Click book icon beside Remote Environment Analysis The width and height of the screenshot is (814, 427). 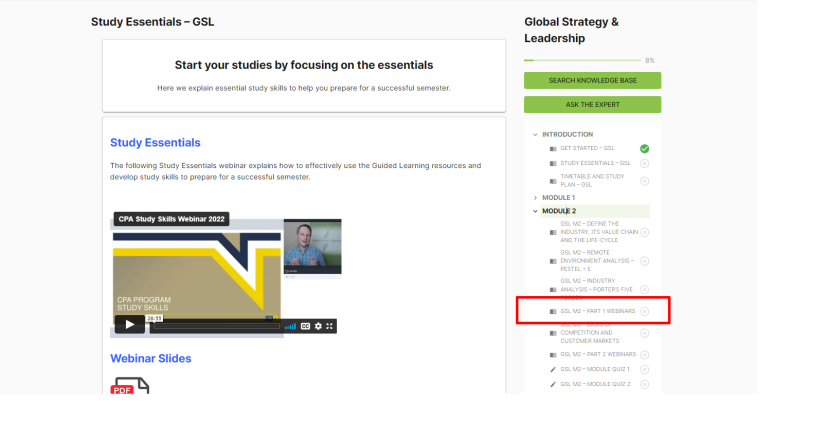click(553, 261)
